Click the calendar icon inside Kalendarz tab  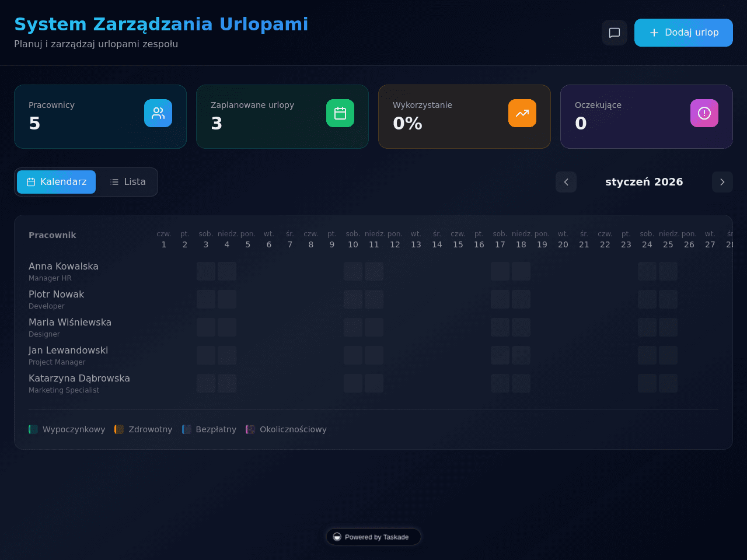(x=31, y=182)
